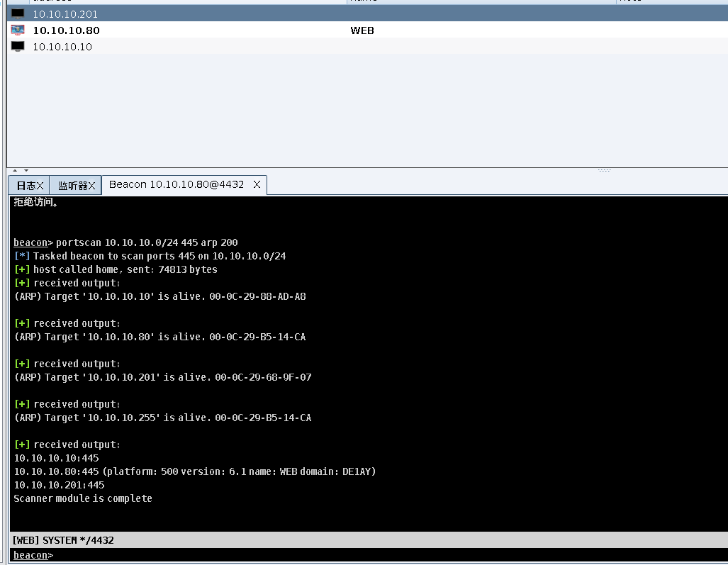Select target row 10.10.10.10

367,46
